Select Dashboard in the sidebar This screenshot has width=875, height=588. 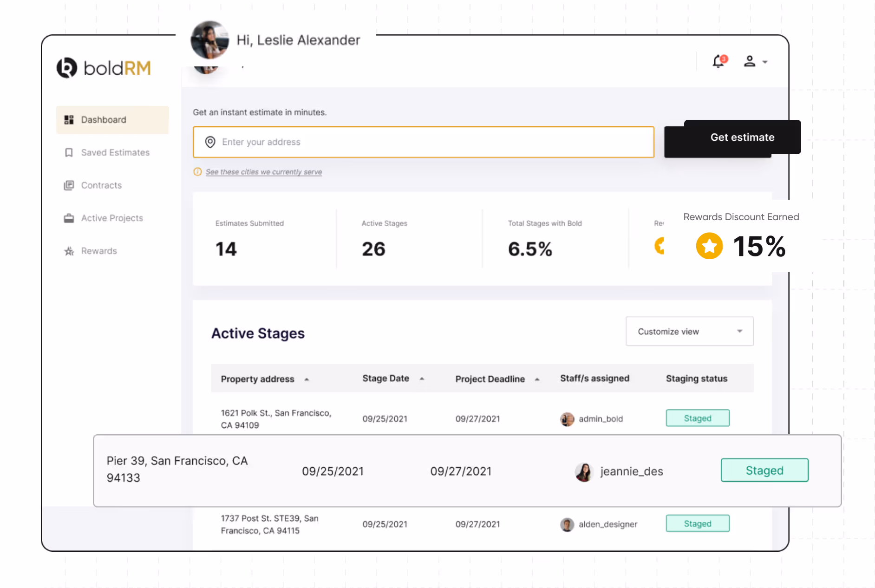tap(112, 120)
